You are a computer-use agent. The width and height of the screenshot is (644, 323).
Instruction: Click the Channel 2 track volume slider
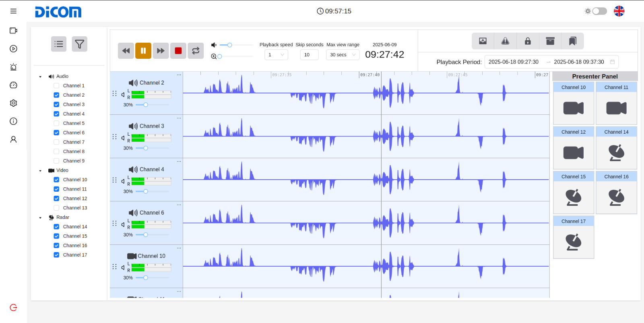pyautogui.click(x=146, y=105)
